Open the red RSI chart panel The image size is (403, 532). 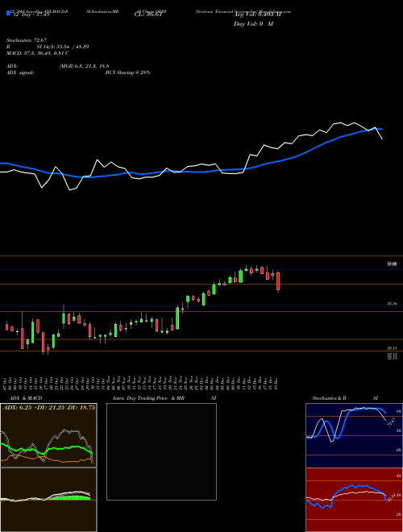click(354, 500)
